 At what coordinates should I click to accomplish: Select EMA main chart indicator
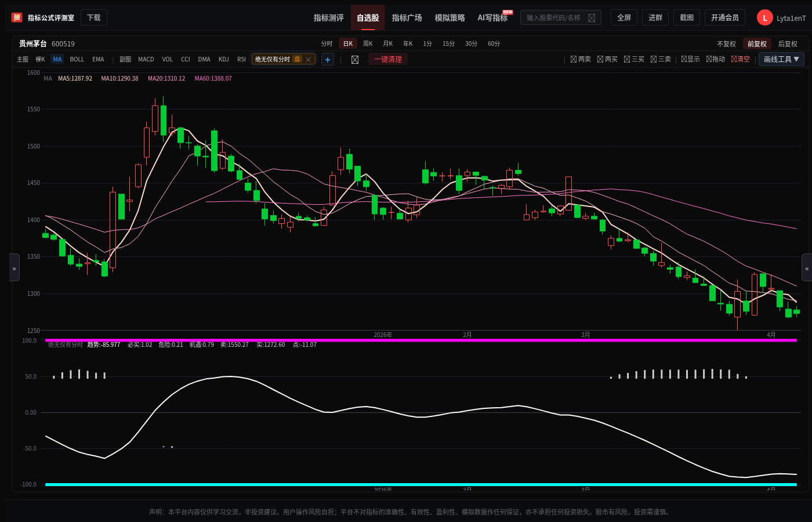point(99,59)
